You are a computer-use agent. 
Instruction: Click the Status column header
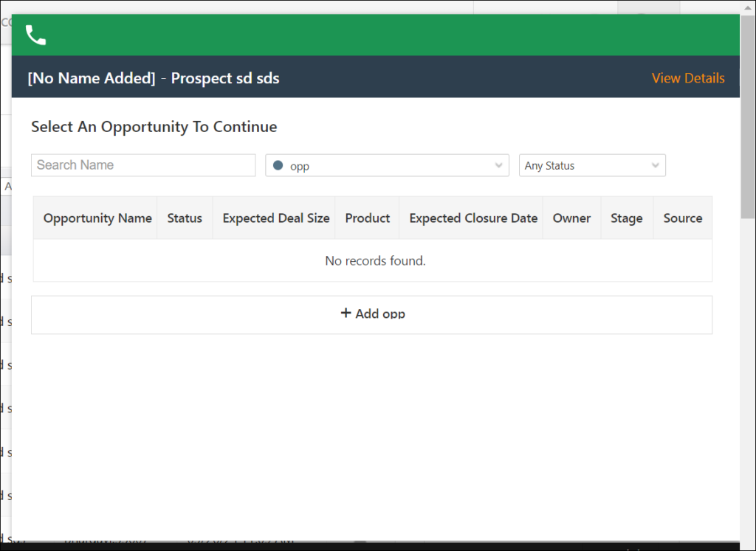pos(185,218)
